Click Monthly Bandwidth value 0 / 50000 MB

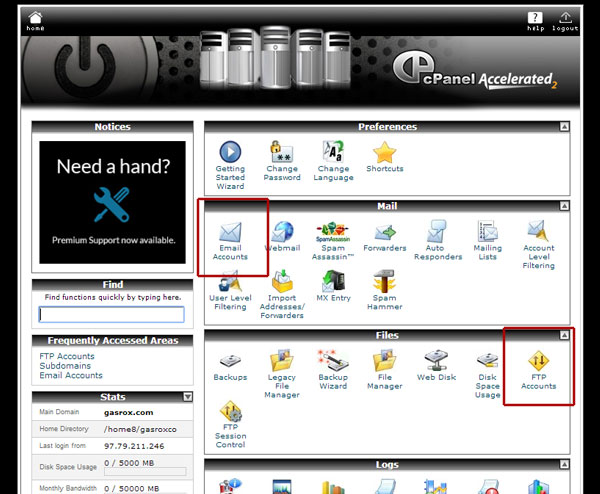131,489
